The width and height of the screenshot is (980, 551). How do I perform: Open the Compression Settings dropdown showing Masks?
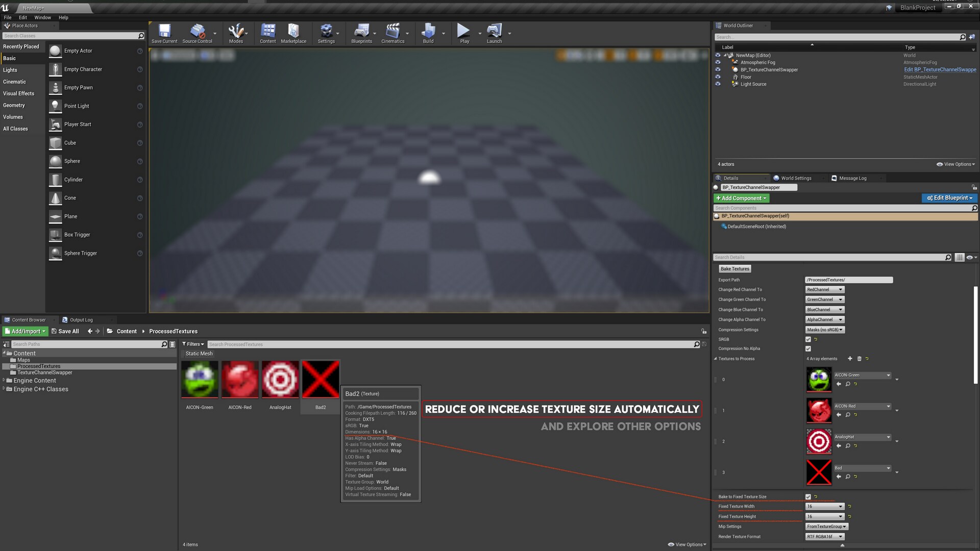coord(825,330)
